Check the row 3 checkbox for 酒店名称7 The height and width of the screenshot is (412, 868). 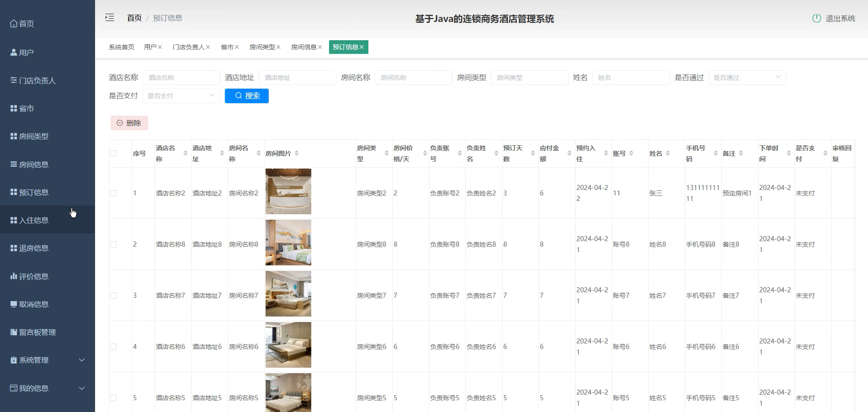tap(113, 296)
